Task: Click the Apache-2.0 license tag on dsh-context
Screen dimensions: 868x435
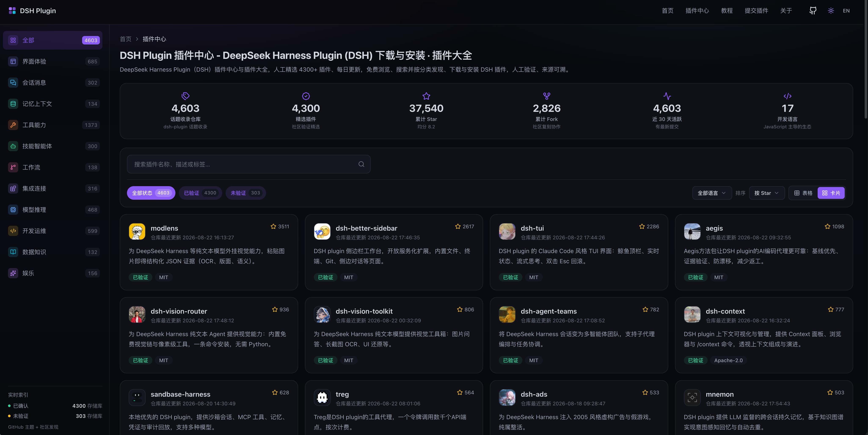Action: (x=729, y=360)
